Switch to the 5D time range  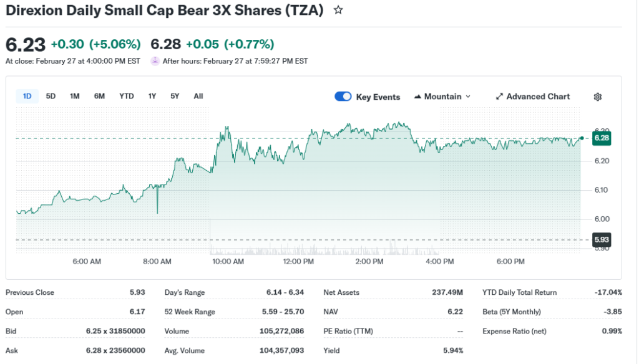[51, 96]
